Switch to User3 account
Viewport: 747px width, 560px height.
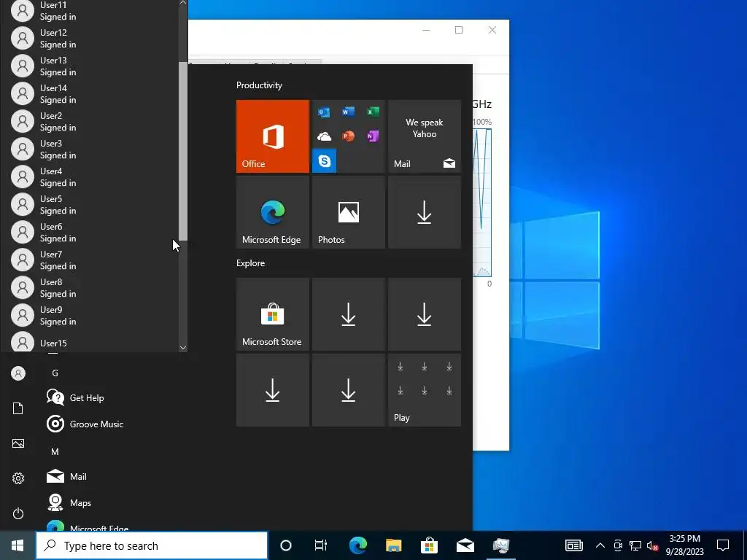pyautogui.click(x=90, y=149)
